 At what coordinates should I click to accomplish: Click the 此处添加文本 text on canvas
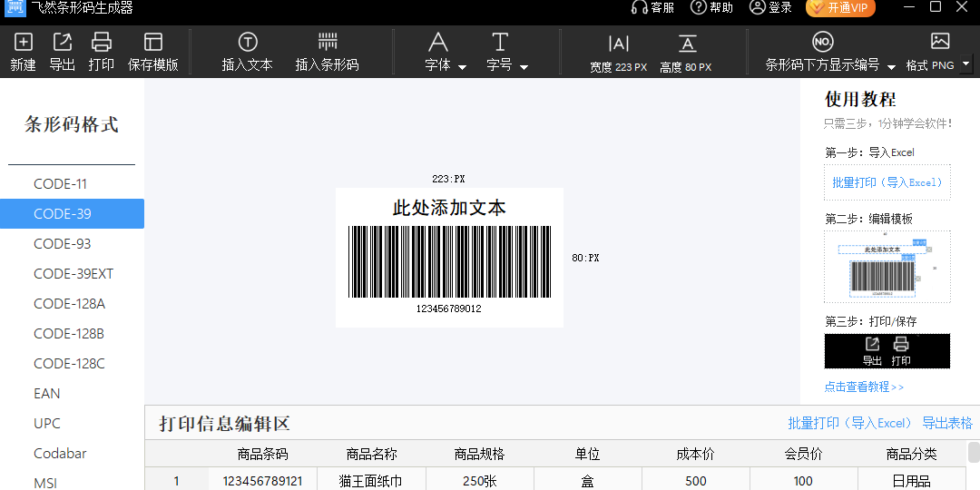pyautogui.click(x=449, y=208)
